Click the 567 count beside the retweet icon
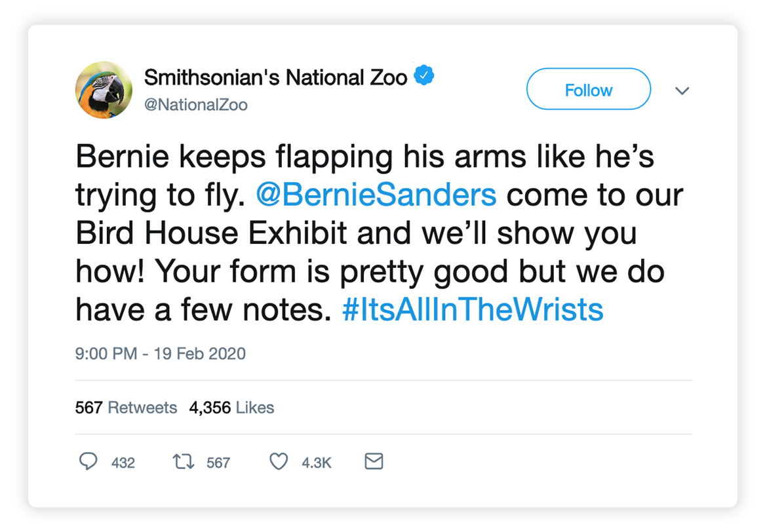This screenshot has width=767, height=532. coord(218,463)
